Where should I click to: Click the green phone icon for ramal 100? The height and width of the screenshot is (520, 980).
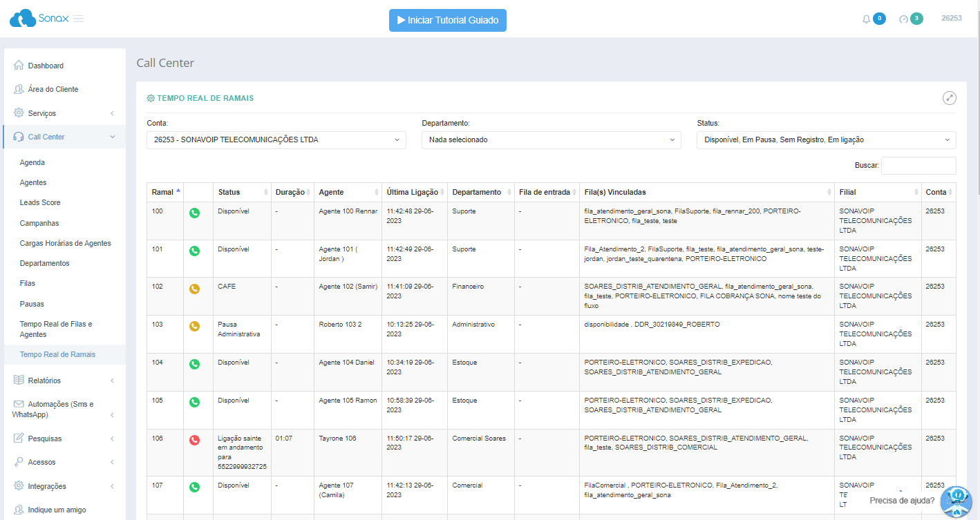click(x=194, y=213)
